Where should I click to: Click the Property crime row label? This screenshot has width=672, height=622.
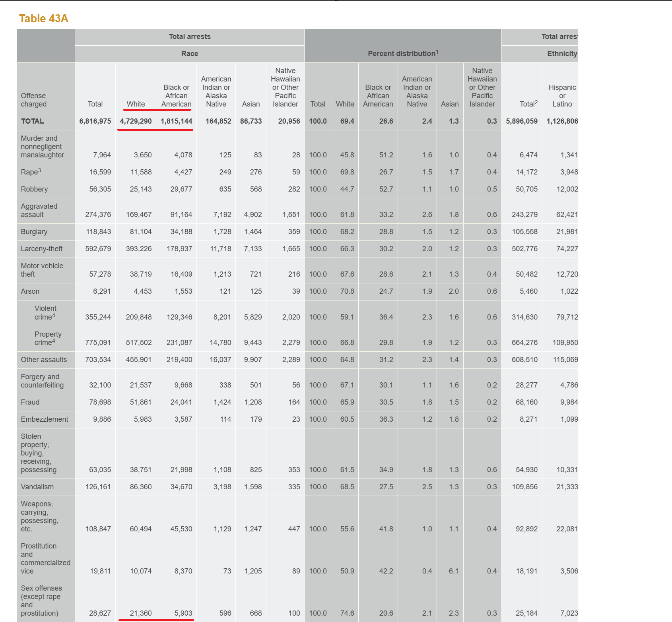pos(48,338)
